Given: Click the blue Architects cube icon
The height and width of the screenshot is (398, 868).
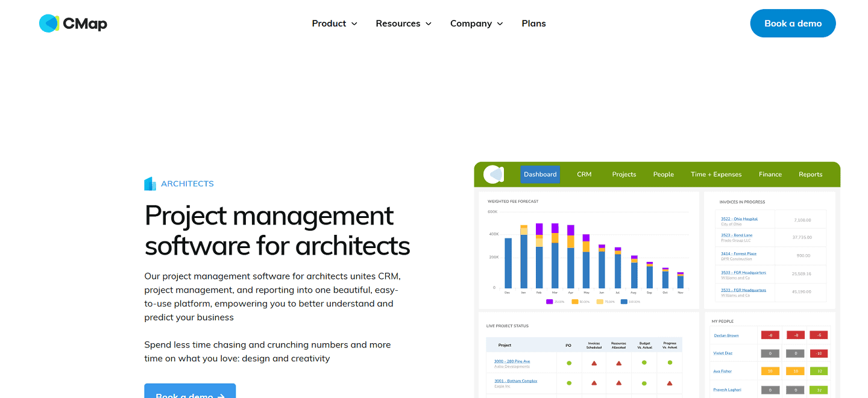Looking at the screenshot, I should 149,183.
